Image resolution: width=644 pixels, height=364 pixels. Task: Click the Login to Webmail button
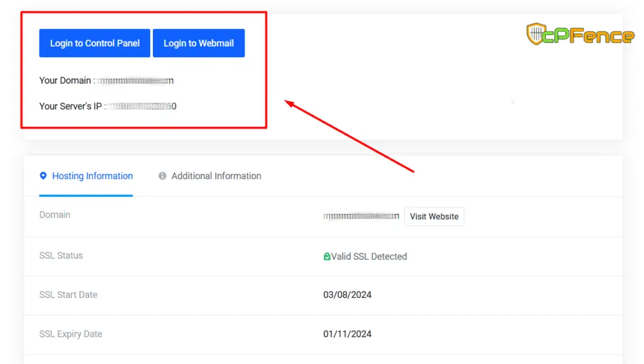[x=199, y=43]
